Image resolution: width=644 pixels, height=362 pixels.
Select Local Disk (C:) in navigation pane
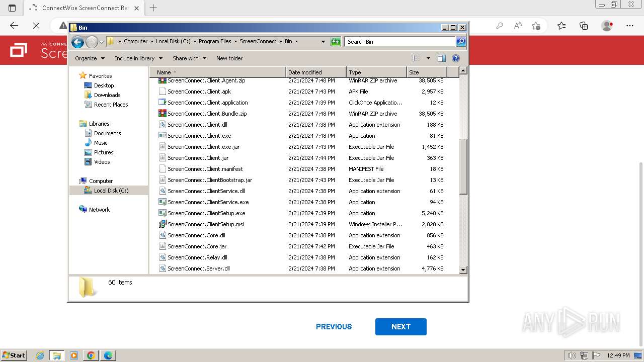click(111, 191)
